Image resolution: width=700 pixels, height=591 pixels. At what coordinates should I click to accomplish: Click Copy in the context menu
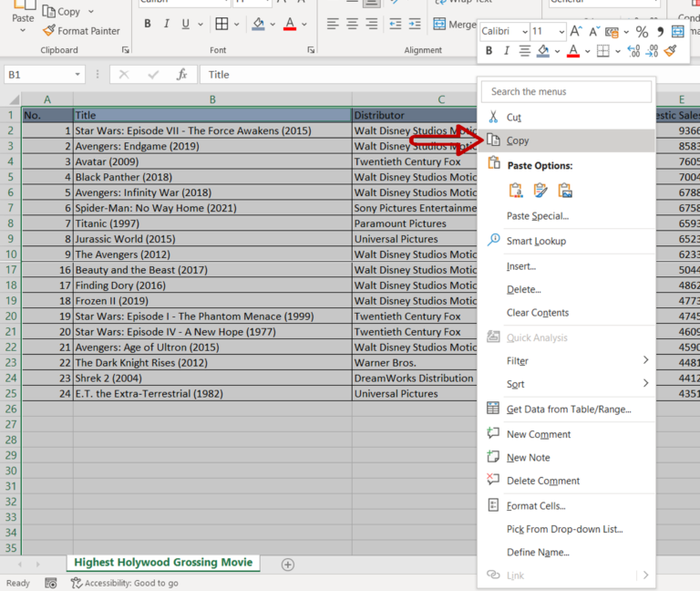[518, 140]
